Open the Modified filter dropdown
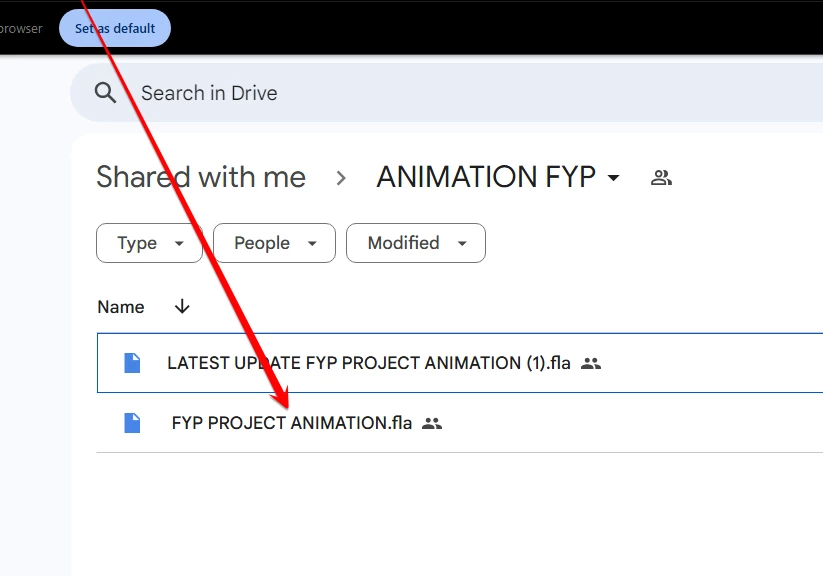The image size is (823, 576). coord(416,243)
